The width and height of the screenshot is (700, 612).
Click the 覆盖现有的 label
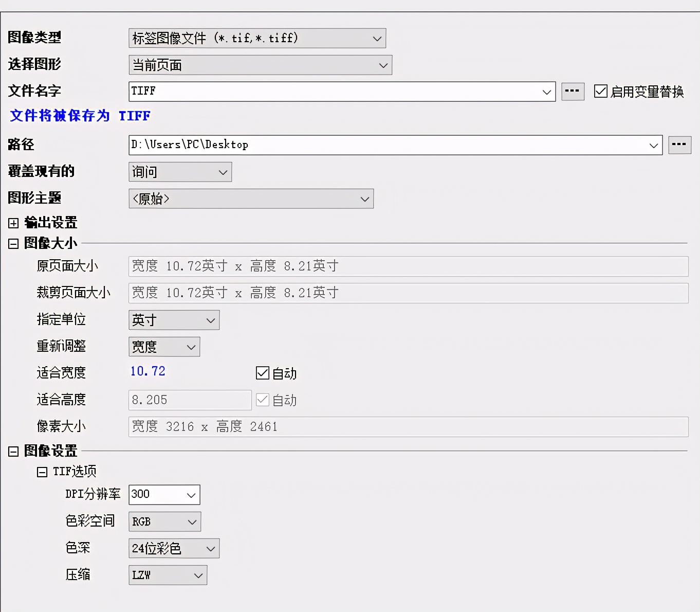[41, 171]
